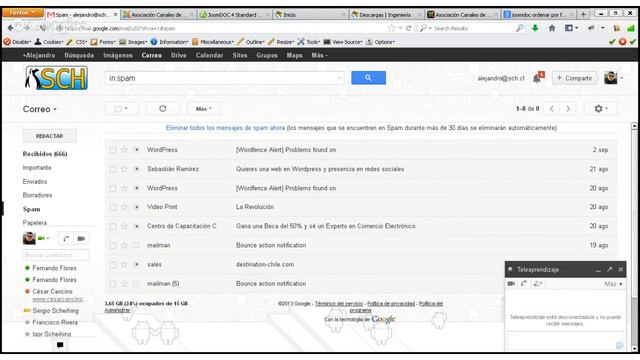This screenshot has height=360, width=640.
Task: Click the blue search button
Action: 368,78
